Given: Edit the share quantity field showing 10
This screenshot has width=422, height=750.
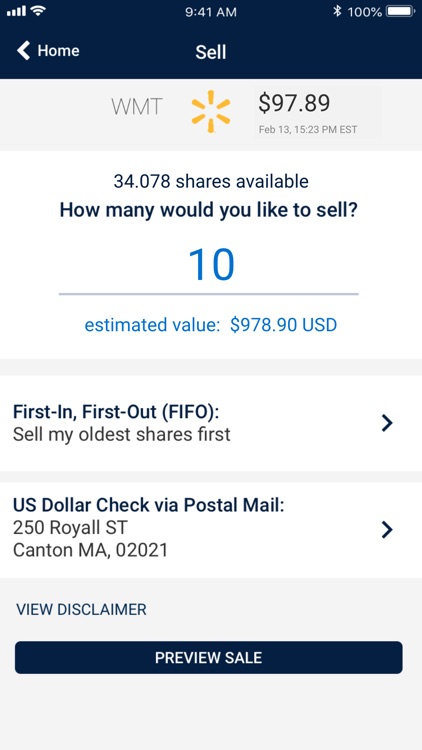Looking at the screenshot, I should (209, 266).
